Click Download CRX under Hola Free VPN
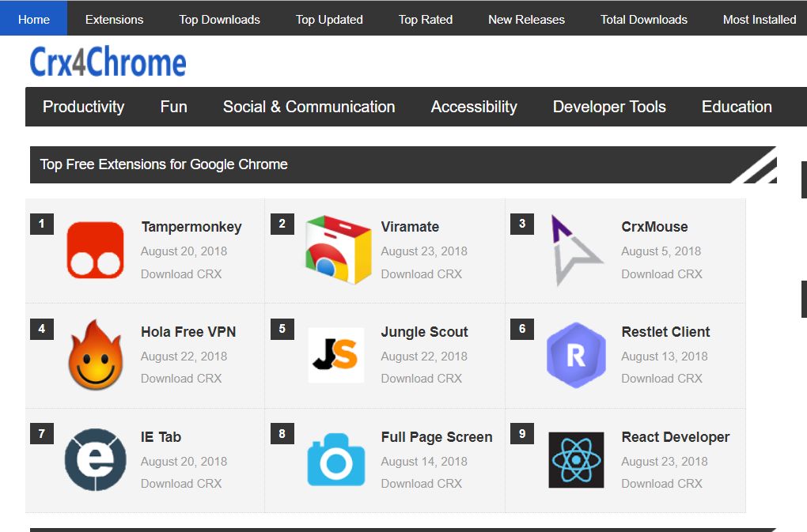807x532 pixels. (181, 379)
